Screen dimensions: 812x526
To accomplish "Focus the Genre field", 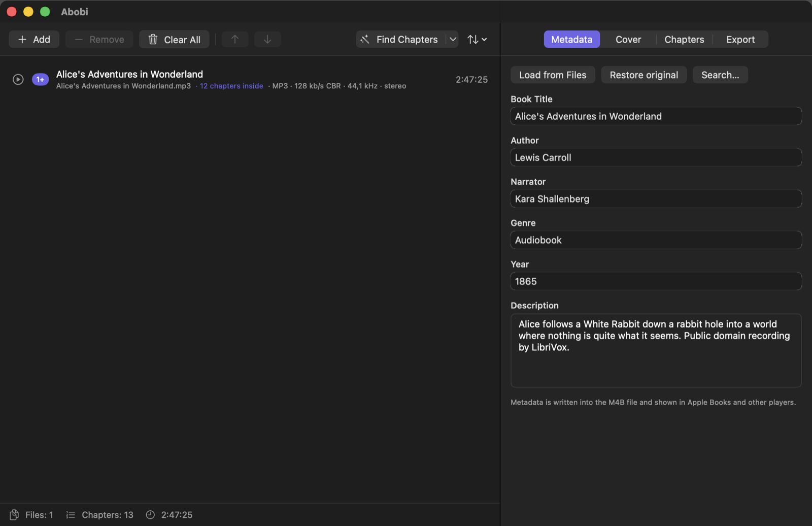I will (x=656, y=240).
